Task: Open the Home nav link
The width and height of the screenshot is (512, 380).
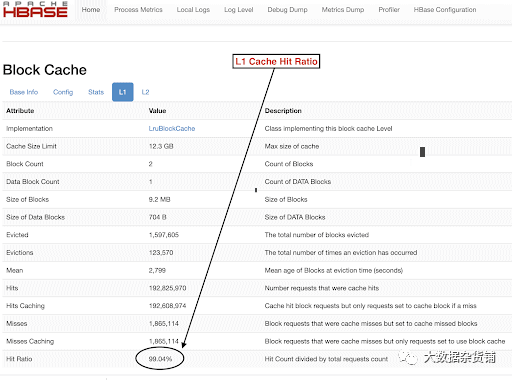Action: point(91,10)
